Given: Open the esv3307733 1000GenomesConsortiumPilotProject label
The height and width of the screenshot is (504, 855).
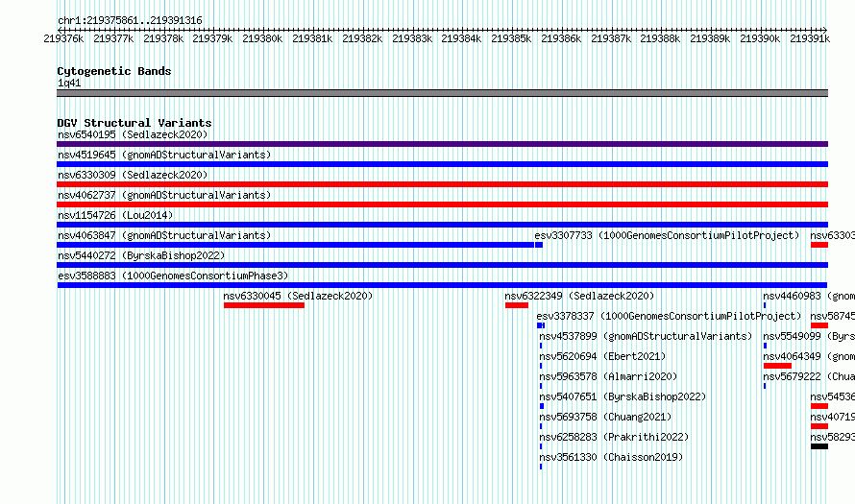Looking at the screenshot, I should pos(667,235).
